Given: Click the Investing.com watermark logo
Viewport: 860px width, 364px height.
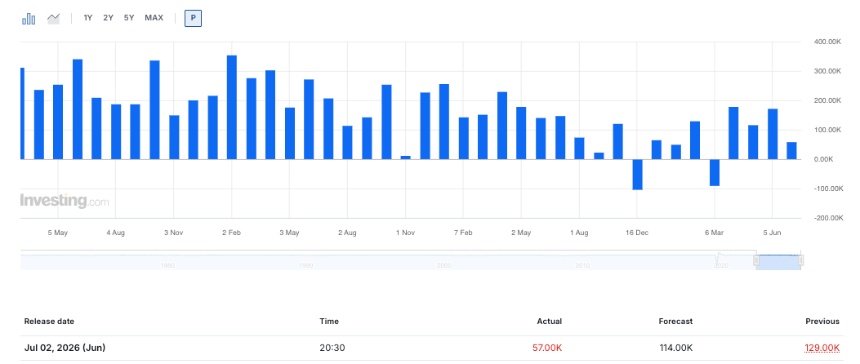Looking at the screenshot, I should [x=64, y=201].
